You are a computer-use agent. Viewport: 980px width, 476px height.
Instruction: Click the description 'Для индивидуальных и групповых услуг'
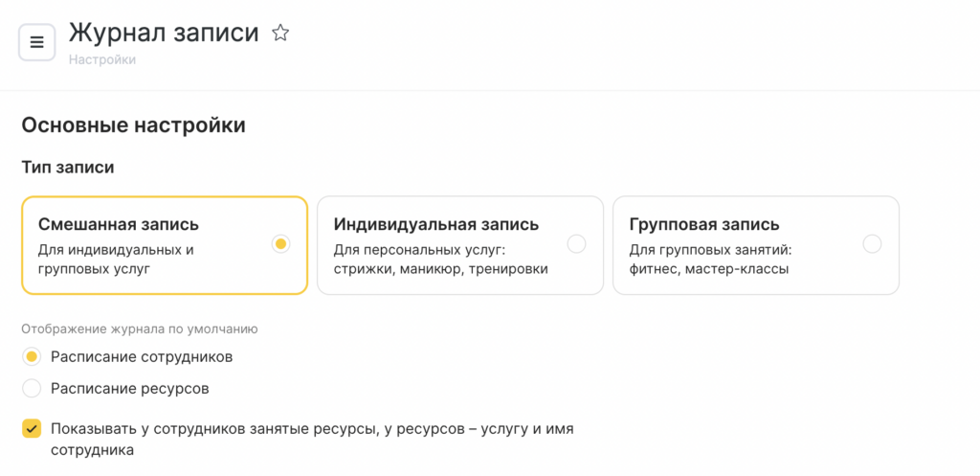click(x=116, y=260)
